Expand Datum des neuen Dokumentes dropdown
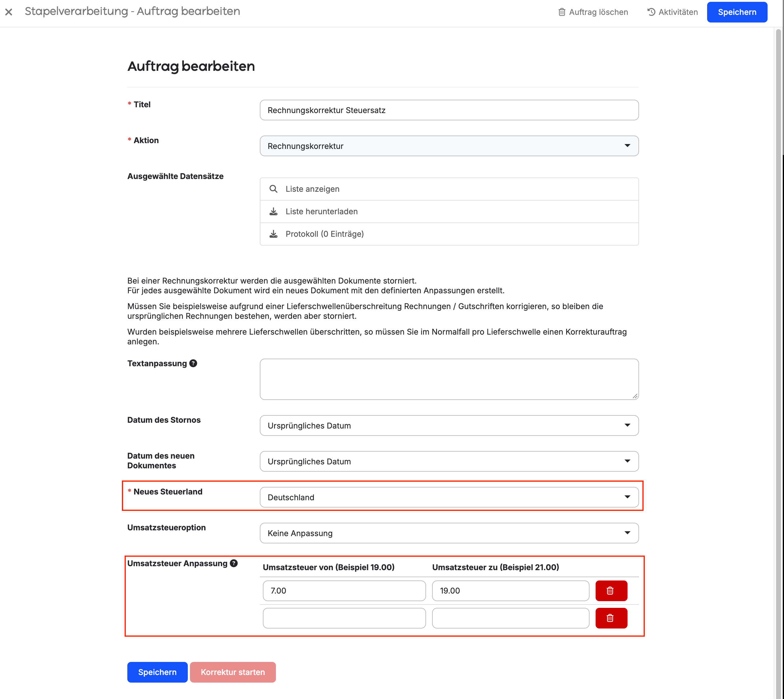784x699 pixels. (x=449, y=461)
